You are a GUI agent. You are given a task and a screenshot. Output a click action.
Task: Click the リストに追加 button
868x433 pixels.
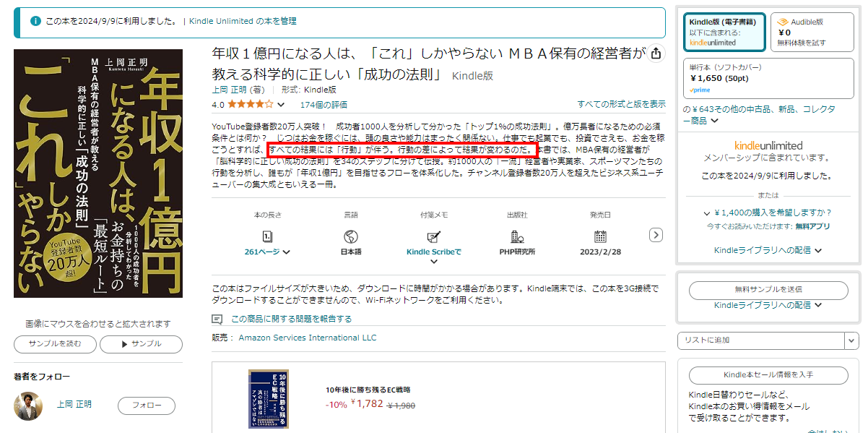(x=761, y=340)
